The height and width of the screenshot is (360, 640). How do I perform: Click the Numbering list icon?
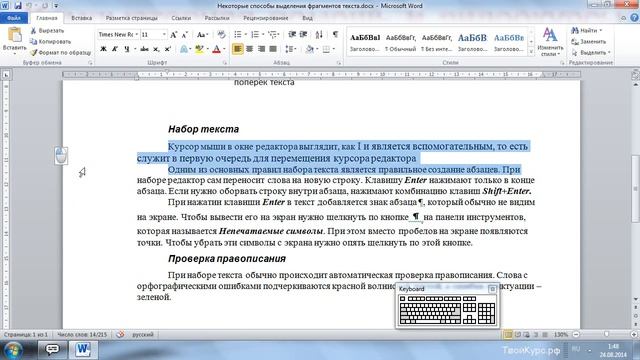[x=255, y=34]
